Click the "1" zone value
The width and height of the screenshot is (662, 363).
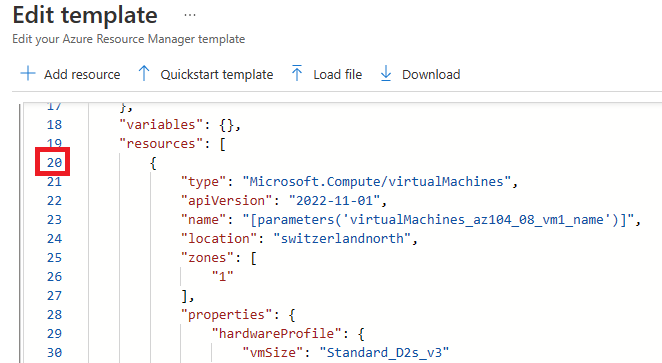(x=222, y=276)
